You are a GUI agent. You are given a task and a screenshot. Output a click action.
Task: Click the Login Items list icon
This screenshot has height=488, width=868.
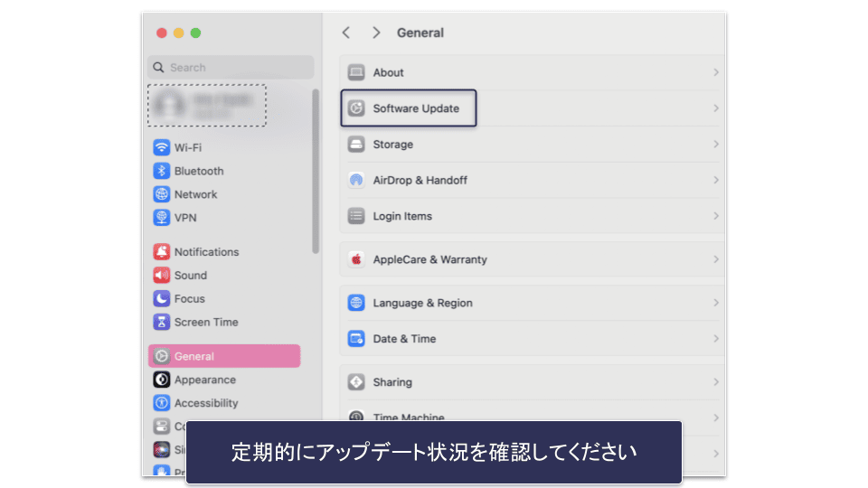pyautogui.click(x=356, y=216)
